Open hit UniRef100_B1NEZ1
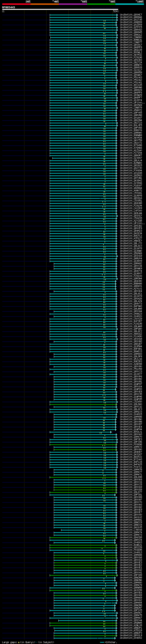This screenshot has width=146, height=644. (131, 545)
